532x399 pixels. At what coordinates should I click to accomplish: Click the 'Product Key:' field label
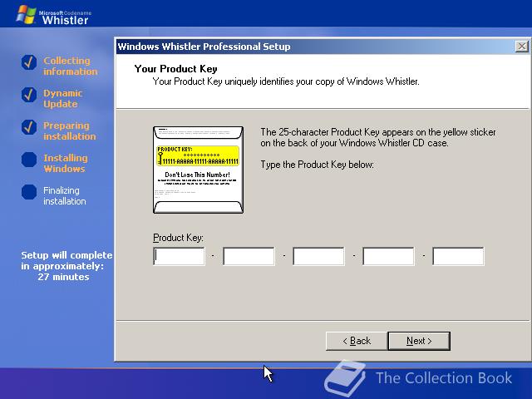[178, 238]
